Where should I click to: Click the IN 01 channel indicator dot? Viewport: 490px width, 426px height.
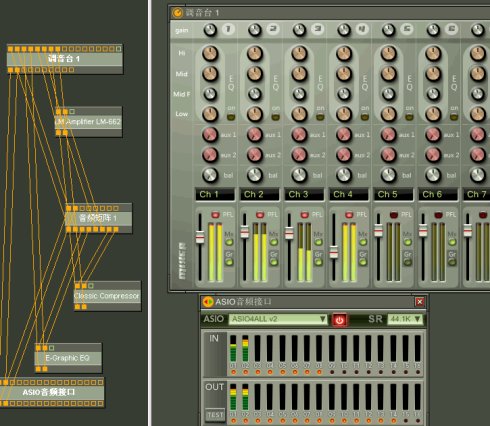[x=233, y=372]
